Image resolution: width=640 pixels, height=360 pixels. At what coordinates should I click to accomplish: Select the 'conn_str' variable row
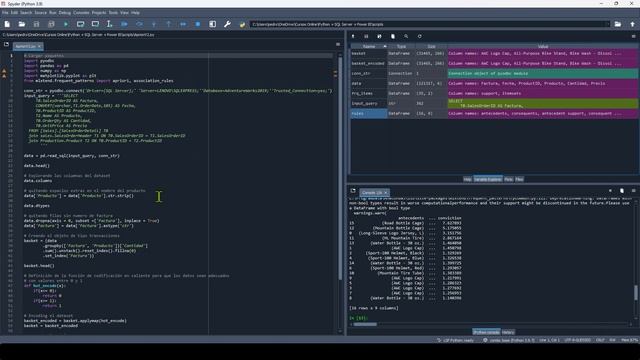click(x=494, y=73)
